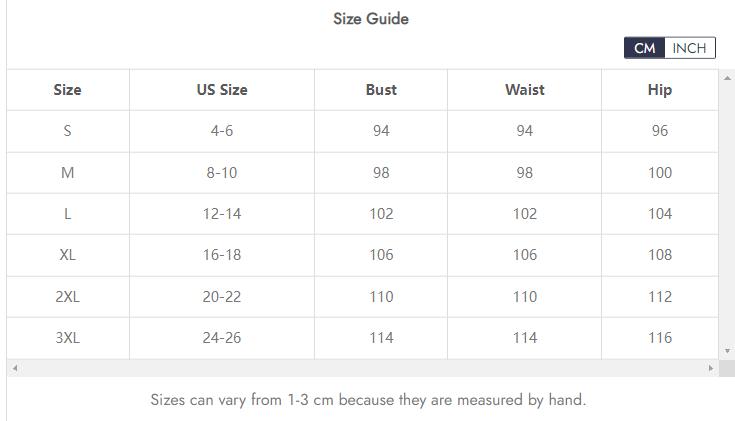The image size is (735, 421).
Task: Click the Waist column header
Action: [x=525, y=90]
